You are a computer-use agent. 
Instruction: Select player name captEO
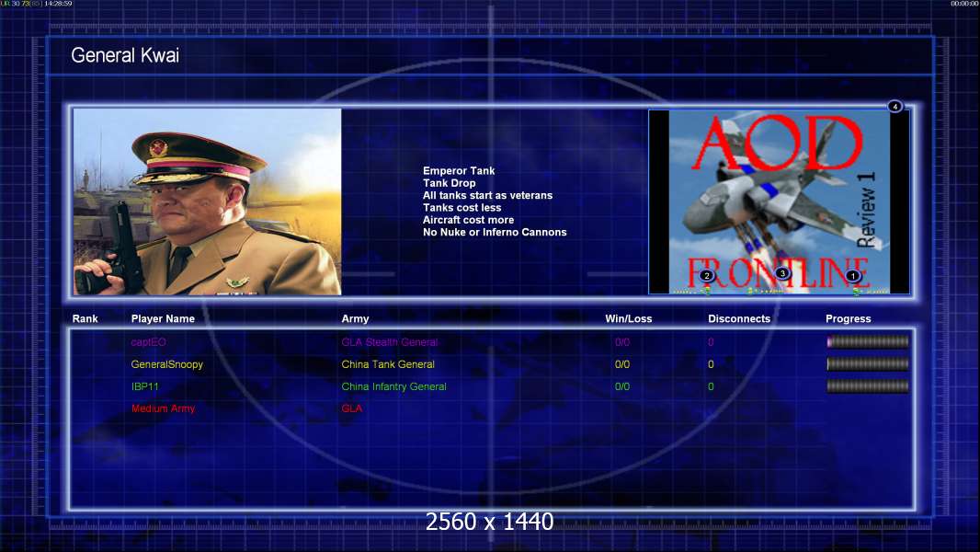tap(149, 342)
